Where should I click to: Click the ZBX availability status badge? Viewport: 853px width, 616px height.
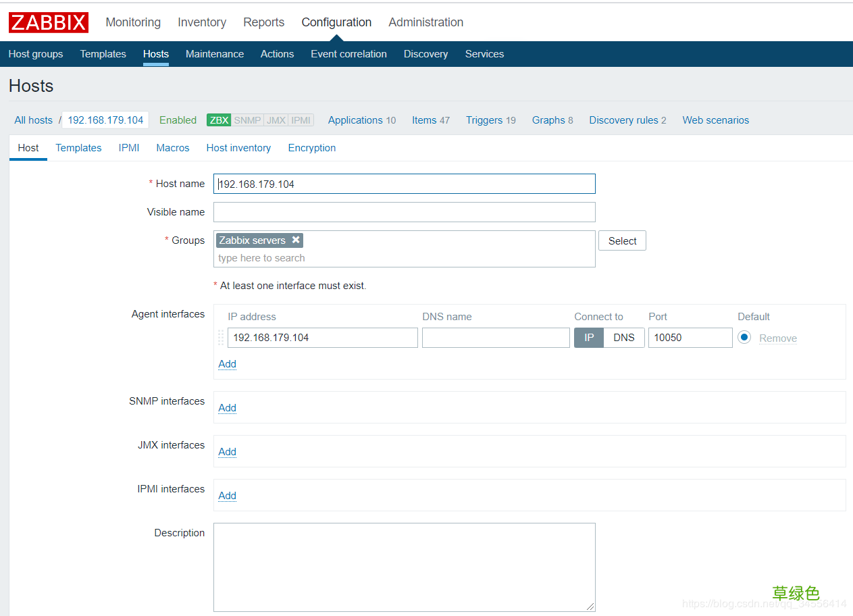click(x=219, y=120)
